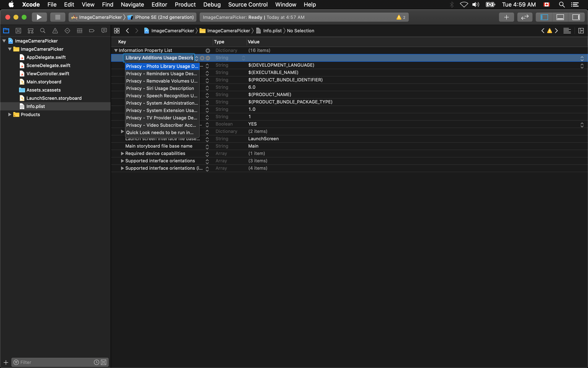The image size is (588, 368).
Task: Open editor options lines icon
Action: tap(567, 31)
